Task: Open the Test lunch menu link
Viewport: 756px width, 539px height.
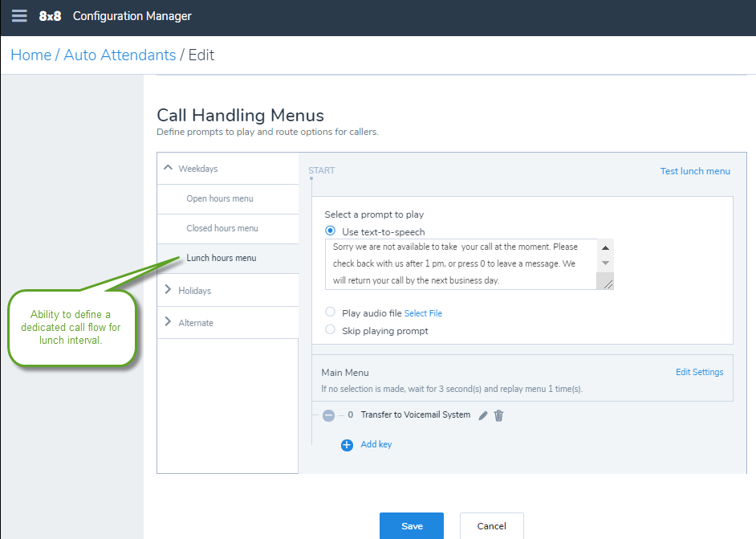Action: coord(695,171)
